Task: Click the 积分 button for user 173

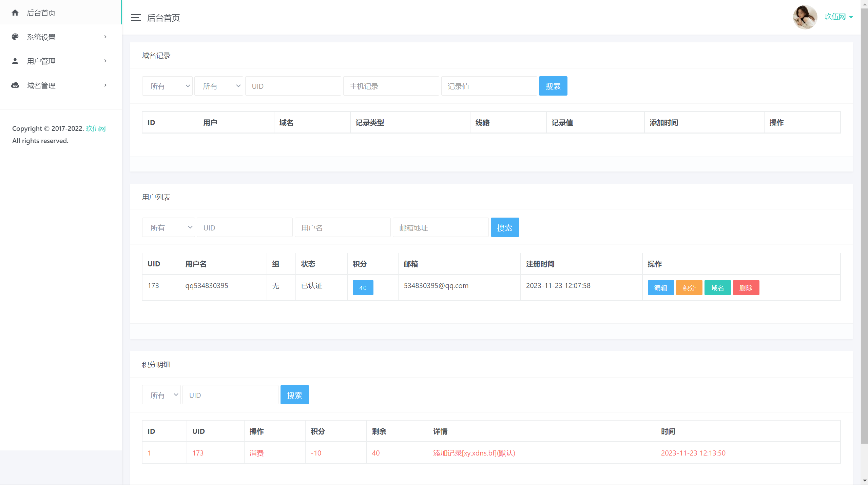Action: point(689,288)
